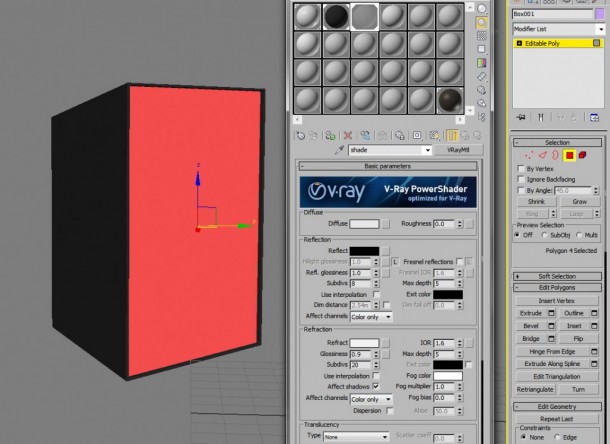Enable the Fresnel reflections checkbox
This screenshot has height=444, width=610.
click(x=459, y=261)
